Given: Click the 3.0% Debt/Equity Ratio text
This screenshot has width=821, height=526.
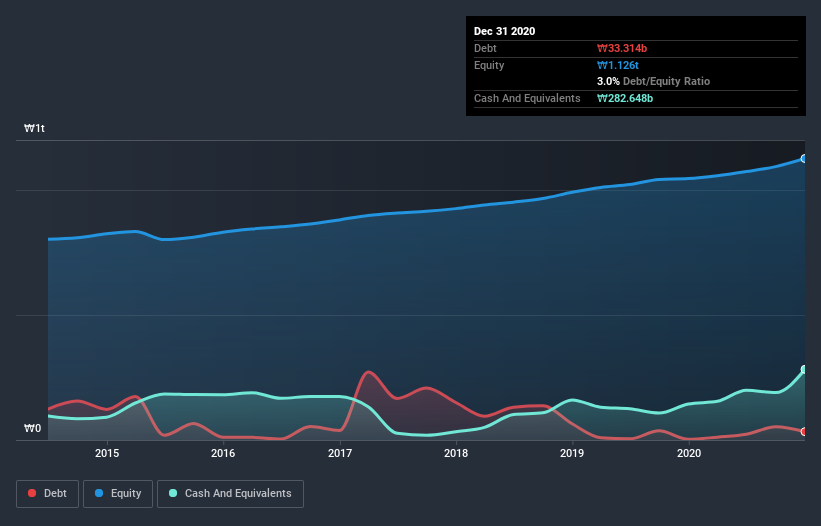Looking at the screenshot, I should 653,81.
